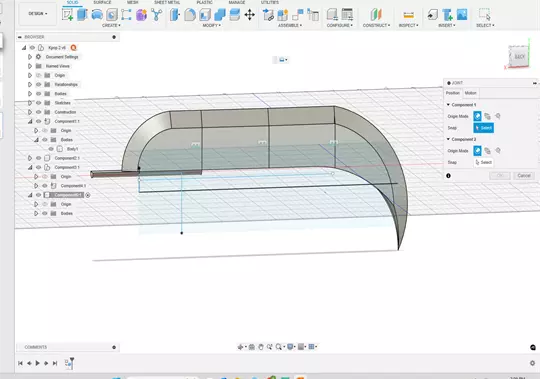540x379 pixels.
Task: Select the Revolve tool icon
Action: (97, 15)
